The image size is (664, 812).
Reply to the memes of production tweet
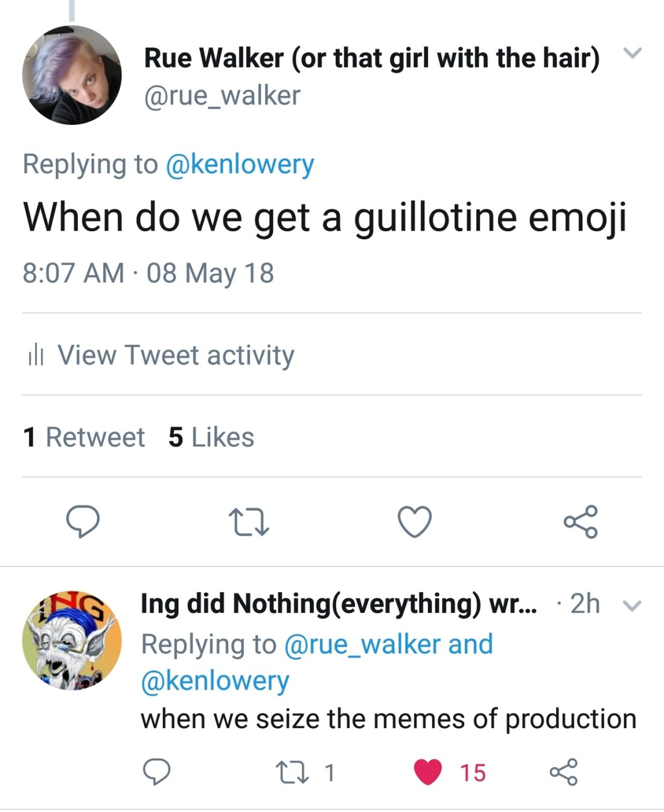[156, 772]
